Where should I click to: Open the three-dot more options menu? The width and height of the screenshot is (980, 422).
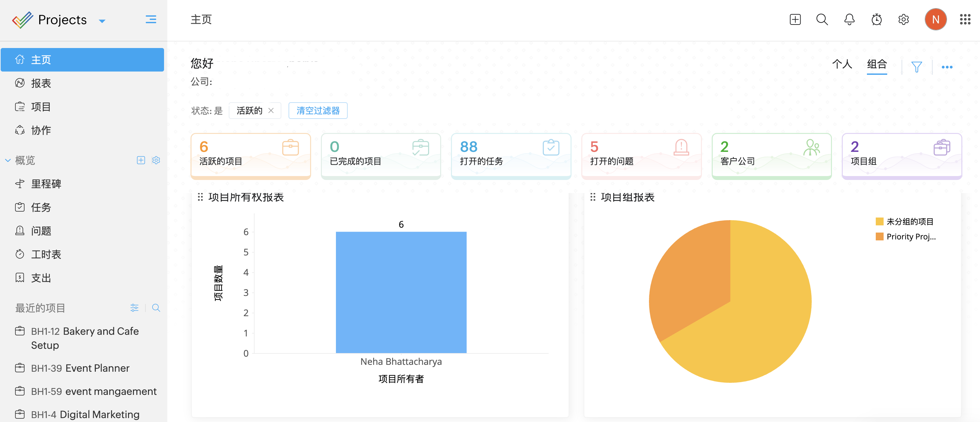point(947,67)
